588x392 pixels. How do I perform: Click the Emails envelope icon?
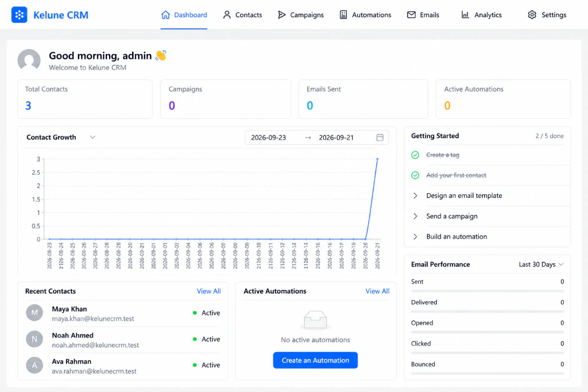tap(411, 14)
